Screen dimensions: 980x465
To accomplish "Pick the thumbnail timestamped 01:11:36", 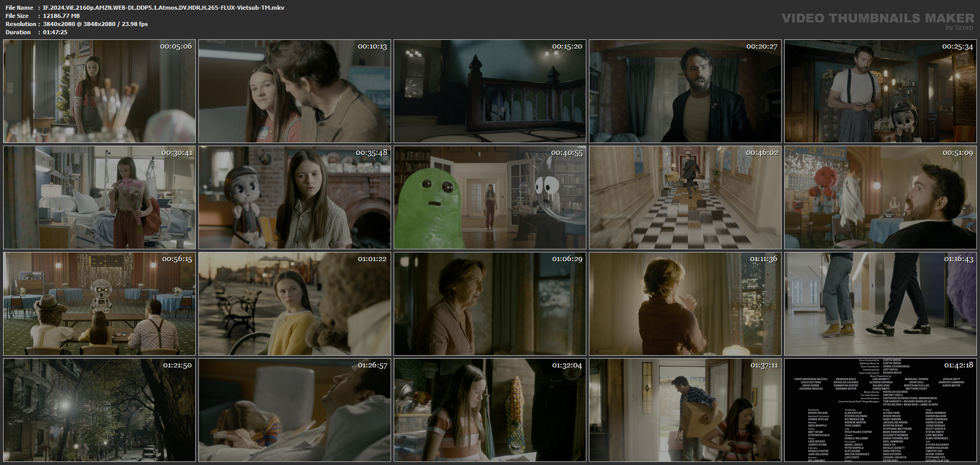I will click(x=685, y=304).
